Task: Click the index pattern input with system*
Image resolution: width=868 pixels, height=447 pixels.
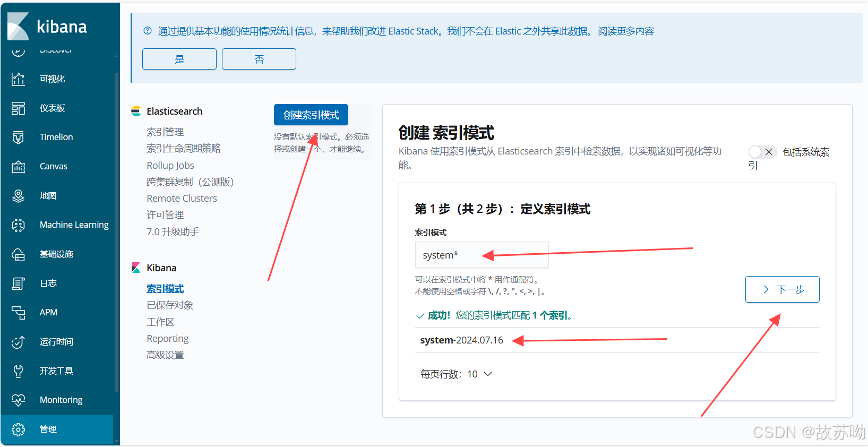Action: 482,255
